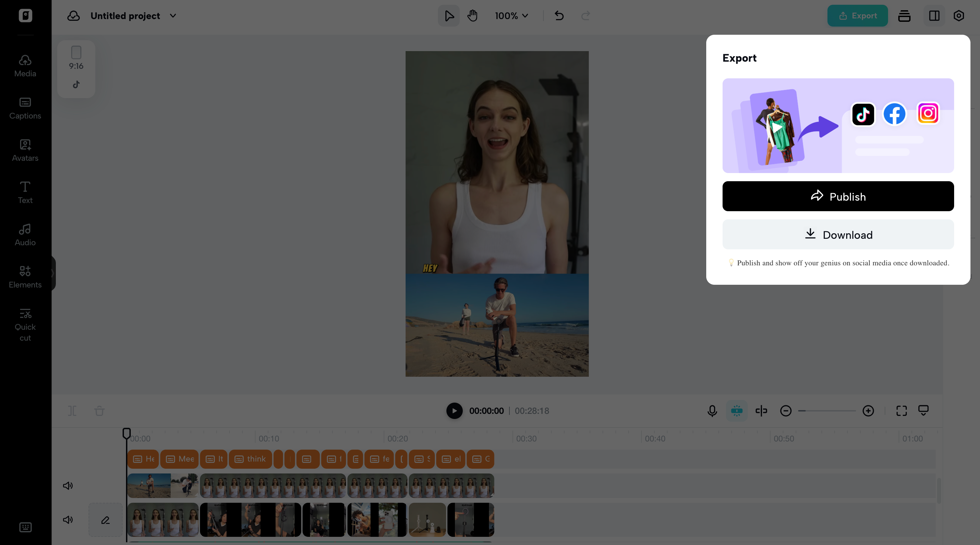Open the Captions panel

[x=25, y=108]
